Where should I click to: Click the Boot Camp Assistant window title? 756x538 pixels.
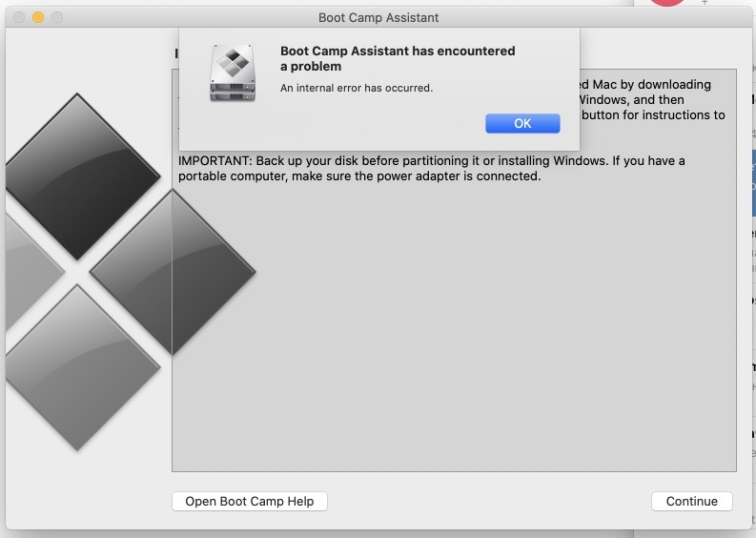pos(378,18)
